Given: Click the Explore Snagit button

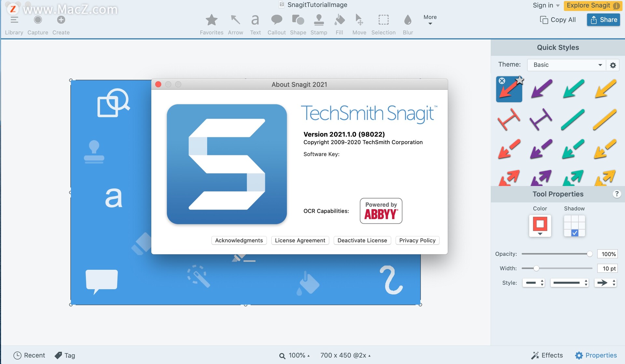Looking at the screenshot, I should (593, 6).
